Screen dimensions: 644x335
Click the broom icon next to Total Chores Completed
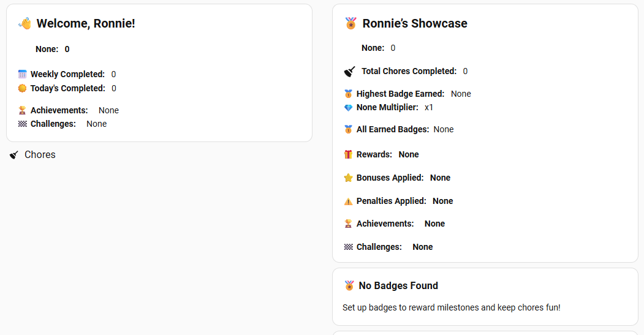(349, 72)
